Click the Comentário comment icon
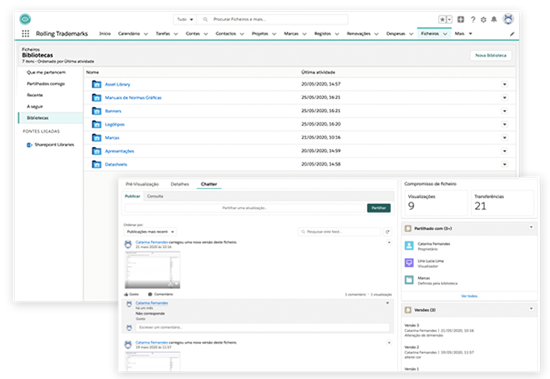Image resolution: width=550 pixels, height=379 pixels. pyautogui.click(x=150, y=294)
